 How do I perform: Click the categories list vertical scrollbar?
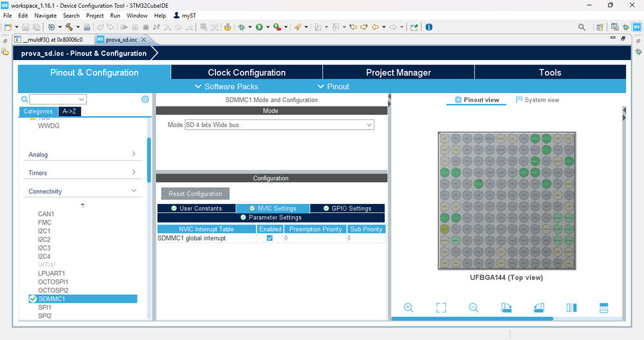[149, 159]
